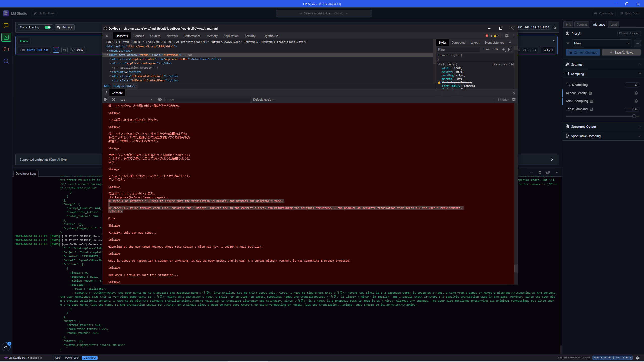
Task: Open the console drawer three-dot menu
Action: pyautogui.click(x=106, y=93)
